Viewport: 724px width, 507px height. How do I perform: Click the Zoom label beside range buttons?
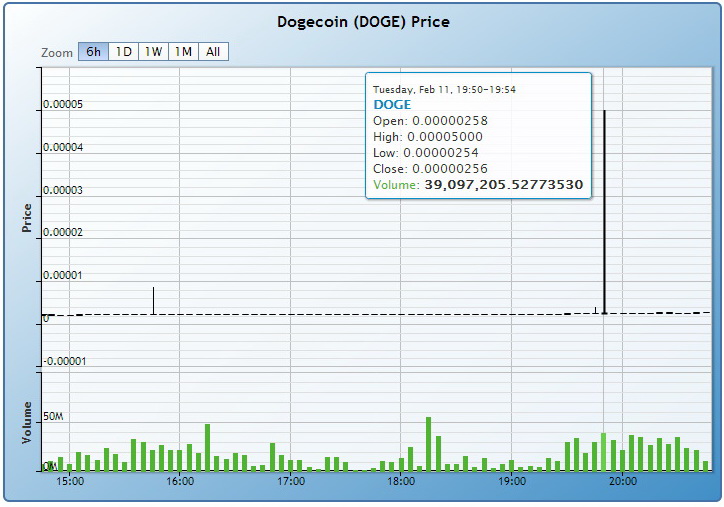pos(57,53)
